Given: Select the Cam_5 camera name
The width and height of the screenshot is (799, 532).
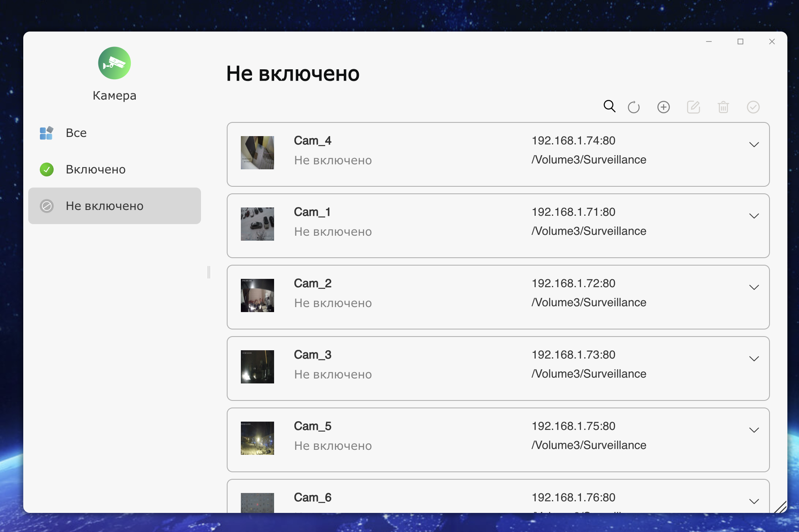Looking at the screenshot, I should coord(313,426).
